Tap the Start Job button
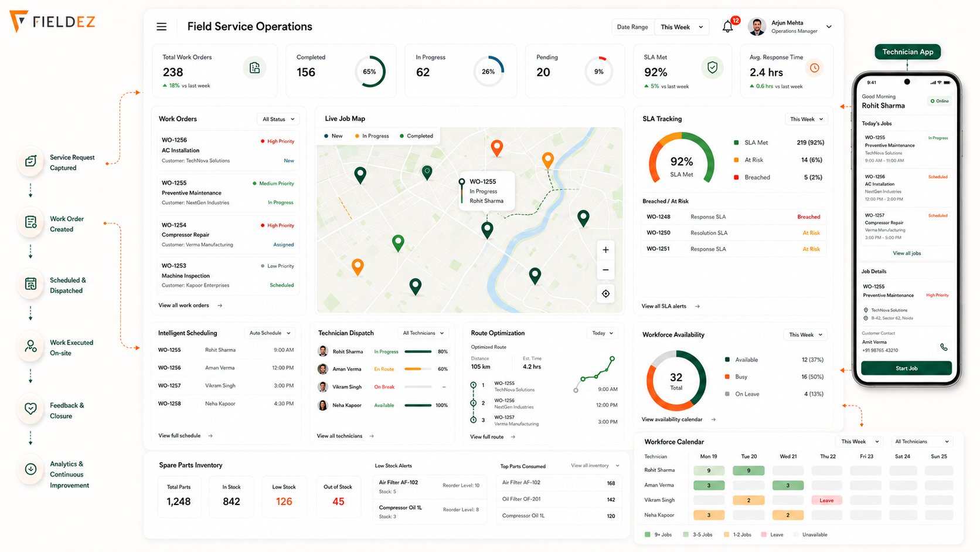Screen dimensions: 980x552 (906, 368)
